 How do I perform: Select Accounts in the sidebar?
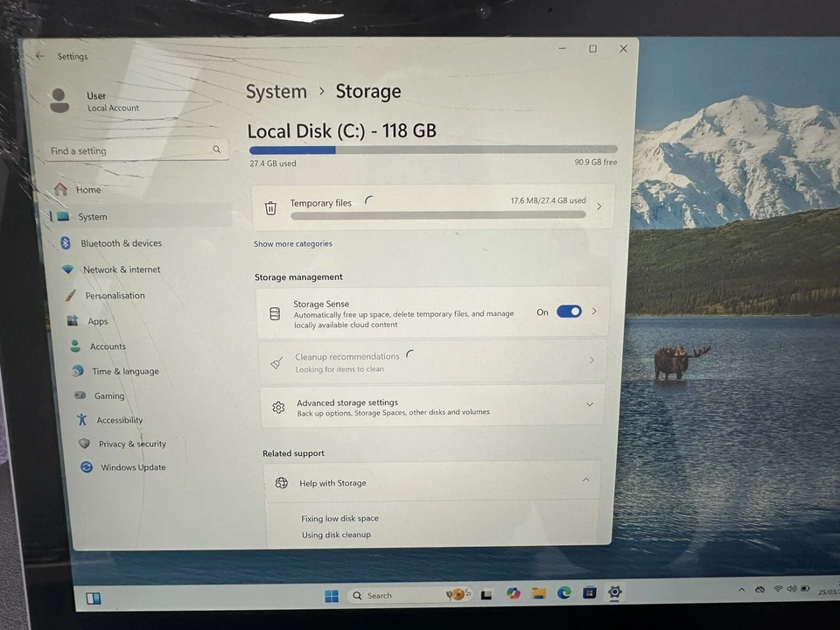coord(108,346)
